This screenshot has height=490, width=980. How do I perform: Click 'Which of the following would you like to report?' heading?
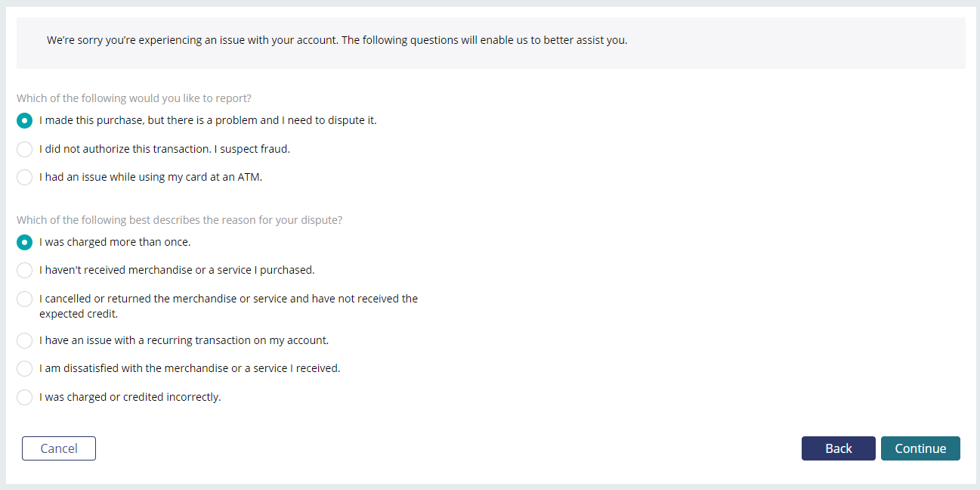point(134,98)
